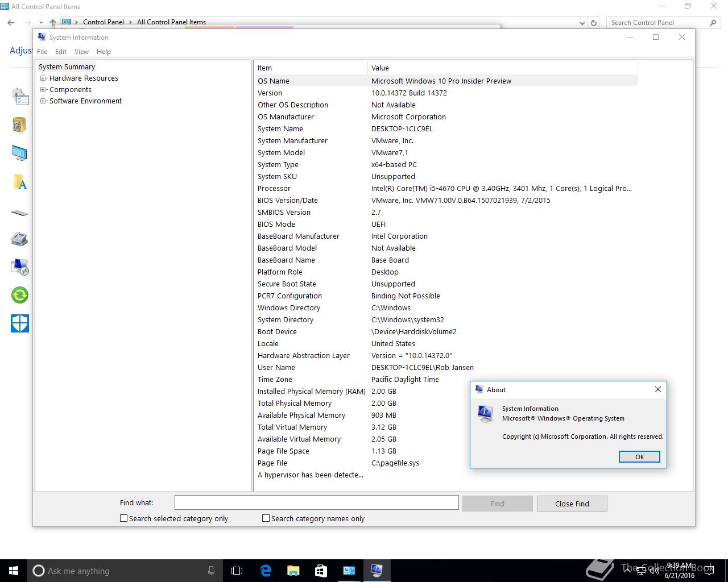
Task: Open the green sync arrows icon in Control Panel
Action: click(x=20, y=295)
